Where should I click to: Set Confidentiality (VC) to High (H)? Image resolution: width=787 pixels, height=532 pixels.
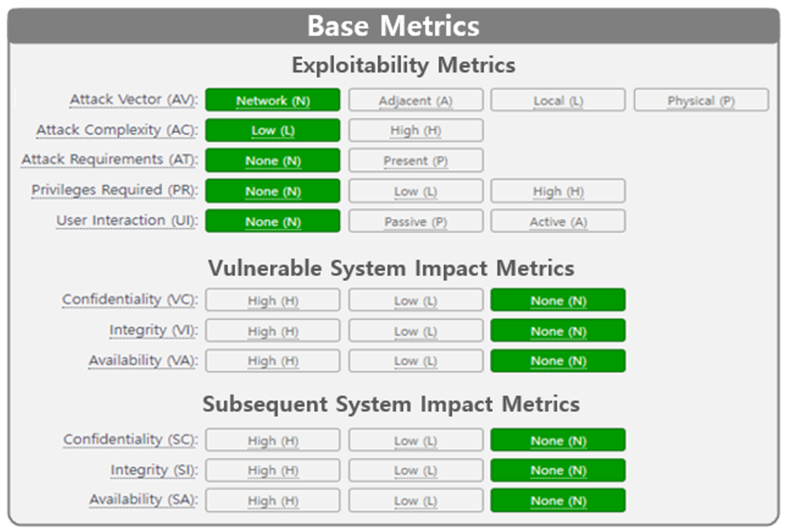[273, 300]
